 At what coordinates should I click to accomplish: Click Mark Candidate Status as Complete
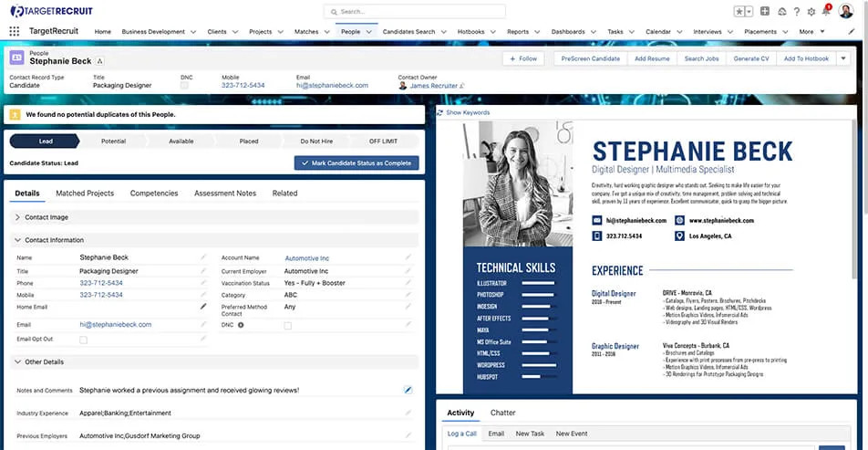[356, 163]
